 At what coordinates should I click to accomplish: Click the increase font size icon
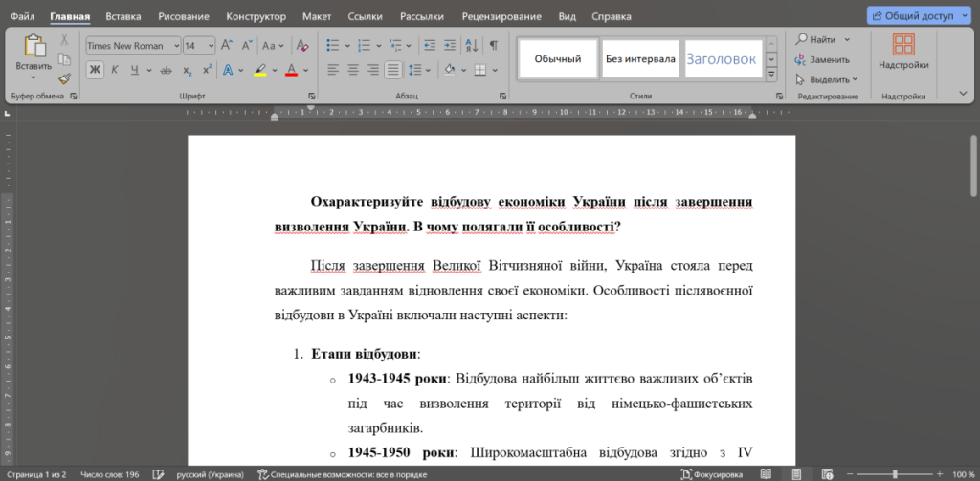click(x=227, y=45)
